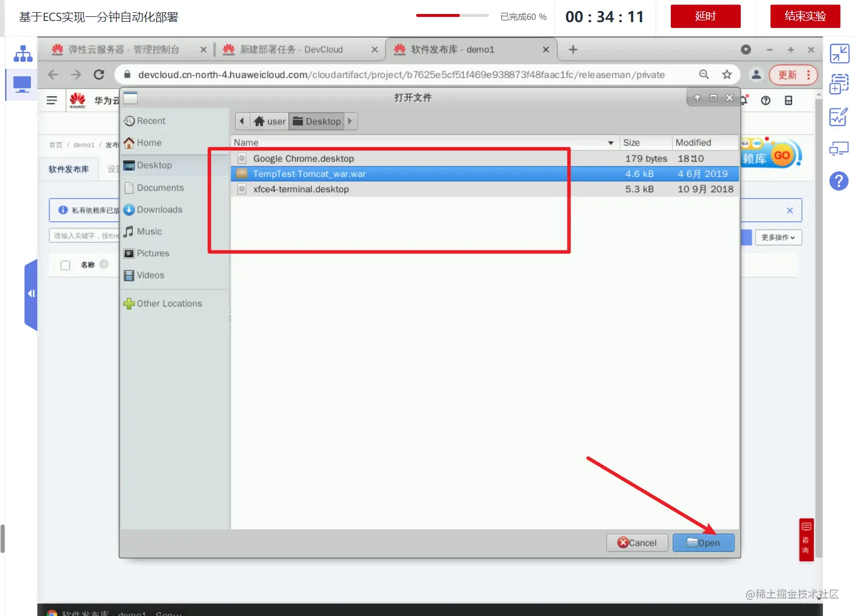Collapse the blue side panel handle

tap(31, 294)
